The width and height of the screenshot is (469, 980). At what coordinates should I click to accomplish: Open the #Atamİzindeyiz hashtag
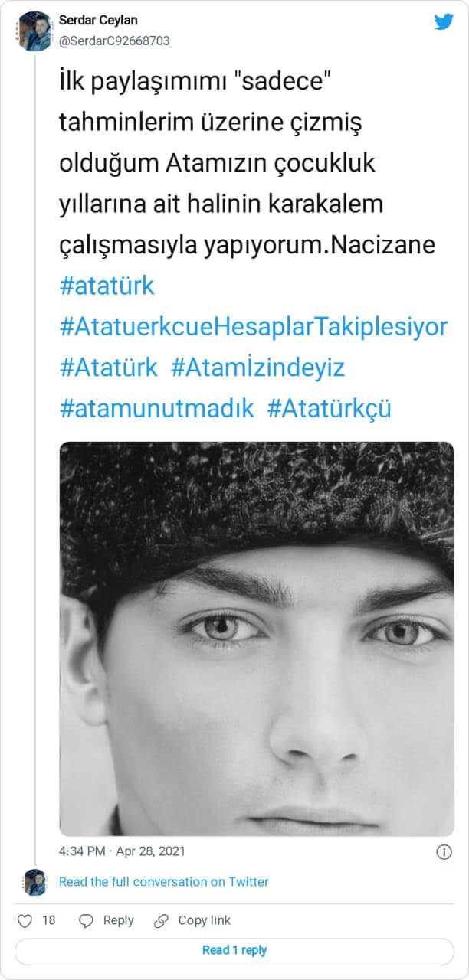pos(257,367)
